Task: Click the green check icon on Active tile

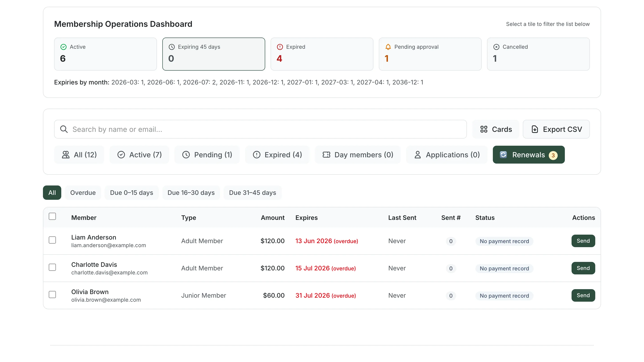Action: coord(64,47)
